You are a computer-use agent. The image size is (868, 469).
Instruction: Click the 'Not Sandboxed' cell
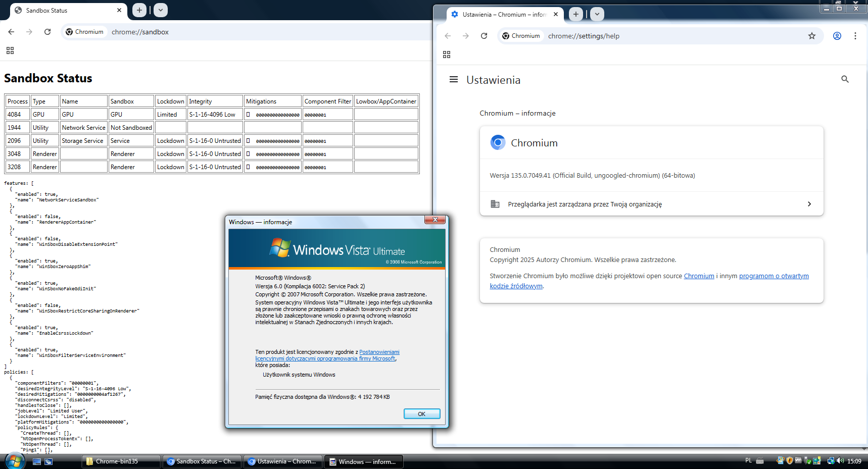click(131, 128)
